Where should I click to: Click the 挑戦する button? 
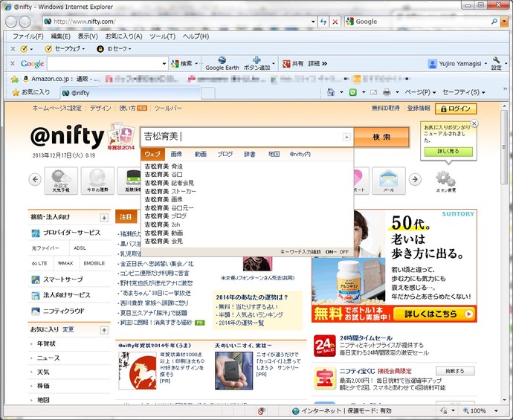point(455,371)
